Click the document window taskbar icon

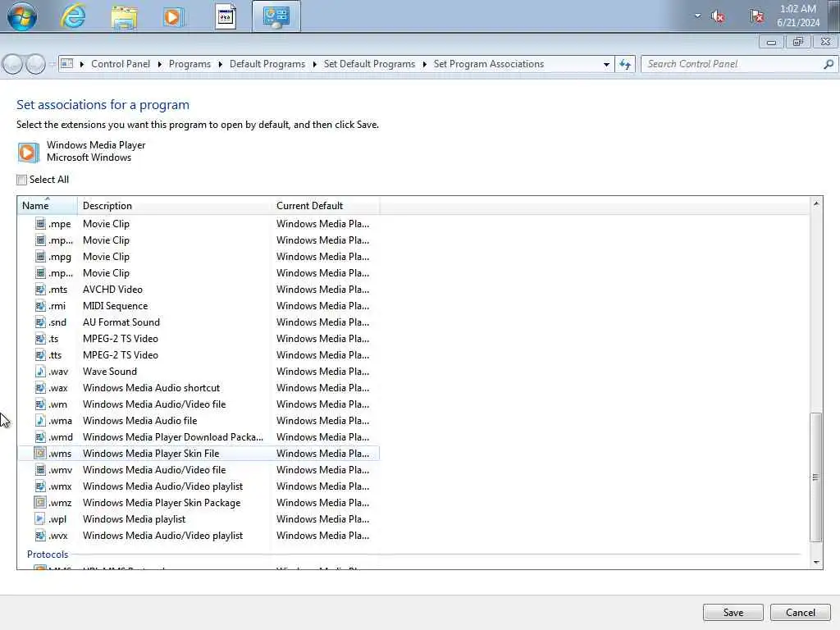[226, 17]
